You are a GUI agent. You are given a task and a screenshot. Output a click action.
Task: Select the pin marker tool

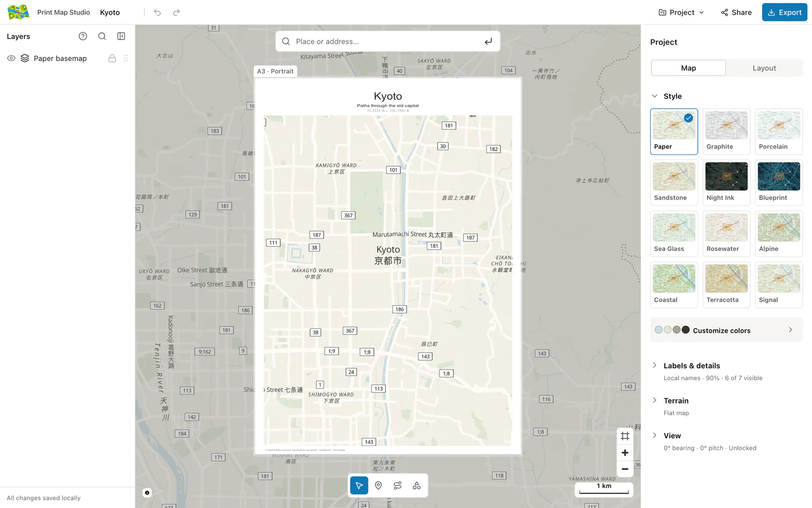click(x=378, y=486)
